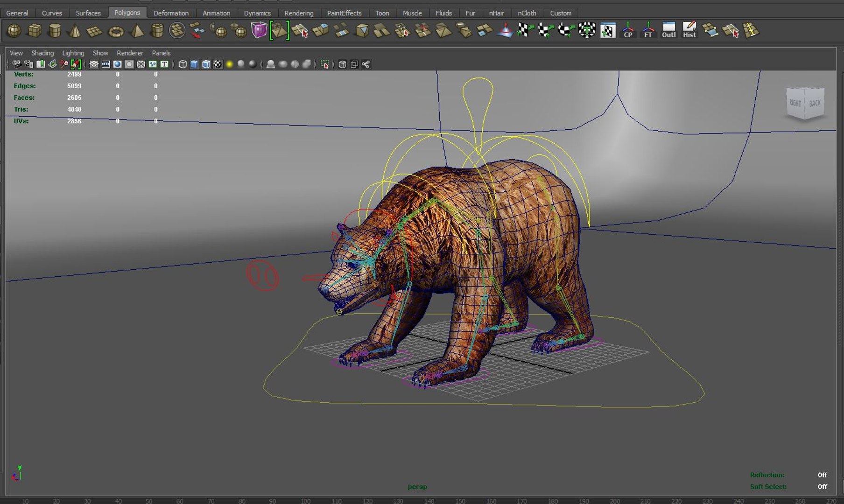
Task: Open the Outliner with Outl button
Action: pos(669,31)
